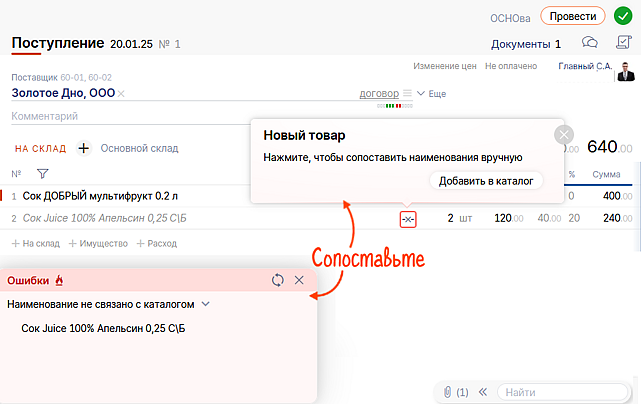Click the table filter funnel icon
Viewport: 641px width, 404px height.
click(42, 174)
